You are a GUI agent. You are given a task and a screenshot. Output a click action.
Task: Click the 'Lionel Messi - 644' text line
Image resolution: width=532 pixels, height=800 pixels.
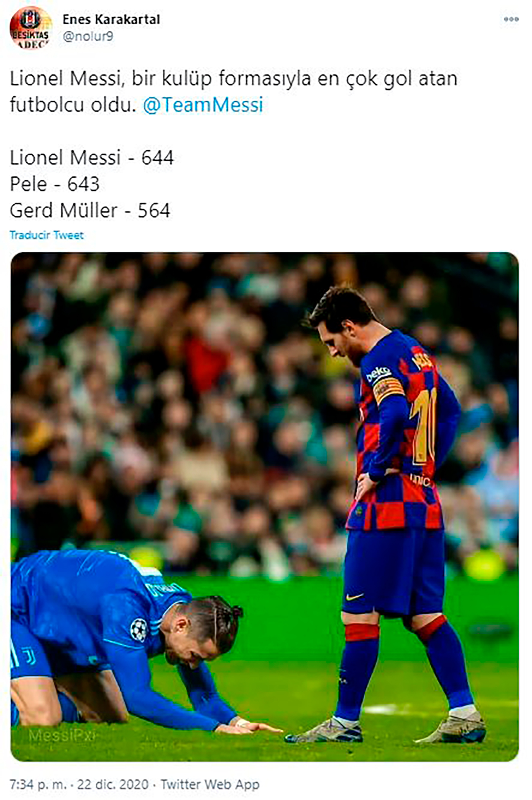click(x=92, y=158)
